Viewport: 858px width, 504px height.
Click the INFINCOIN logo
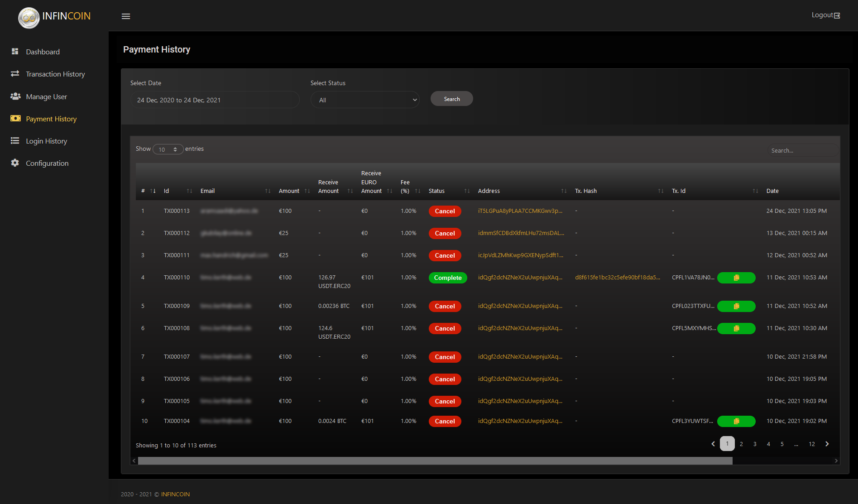pyautogui.click(x=54, y=17)
